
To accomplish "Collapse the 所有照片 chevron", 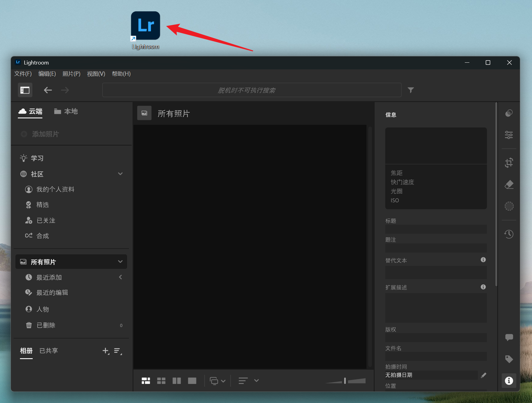I will [120, 262].
